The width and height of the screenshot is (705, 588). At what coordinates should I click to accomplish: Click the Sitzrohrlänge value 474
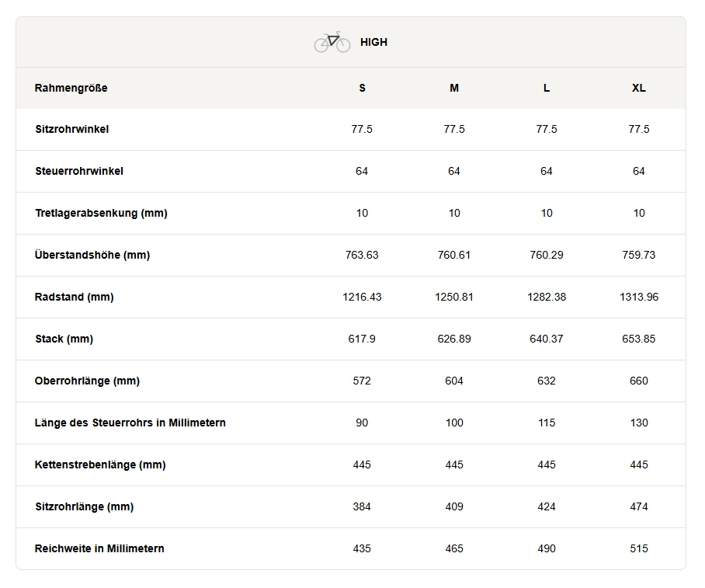[639, 507]
